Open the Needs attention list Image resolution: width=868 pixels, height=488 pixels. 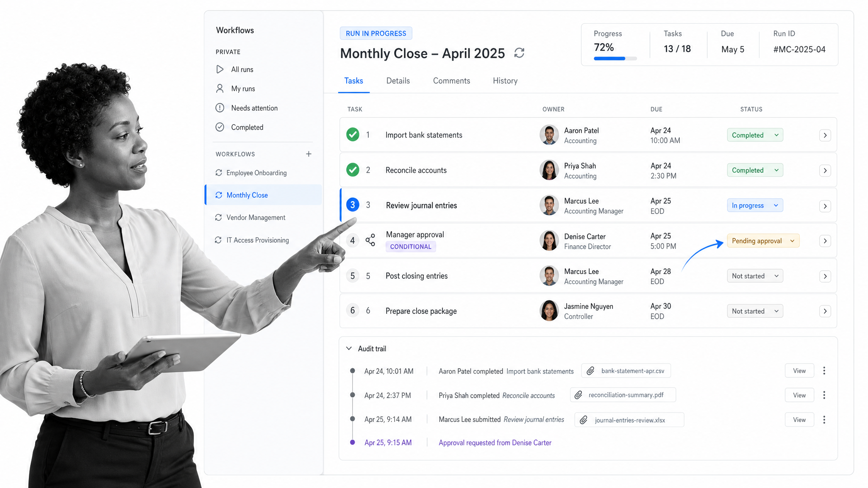click(254, 108)
